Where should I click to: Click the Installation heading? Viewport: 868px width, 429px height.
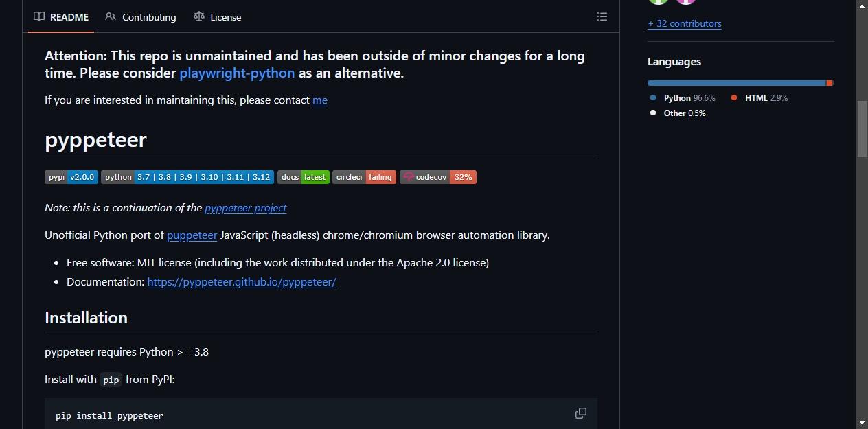tap(86, 318)
